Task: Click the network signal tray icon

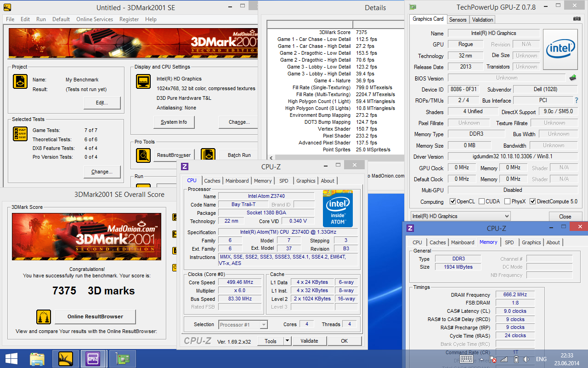Action: [x=504, y=359]
